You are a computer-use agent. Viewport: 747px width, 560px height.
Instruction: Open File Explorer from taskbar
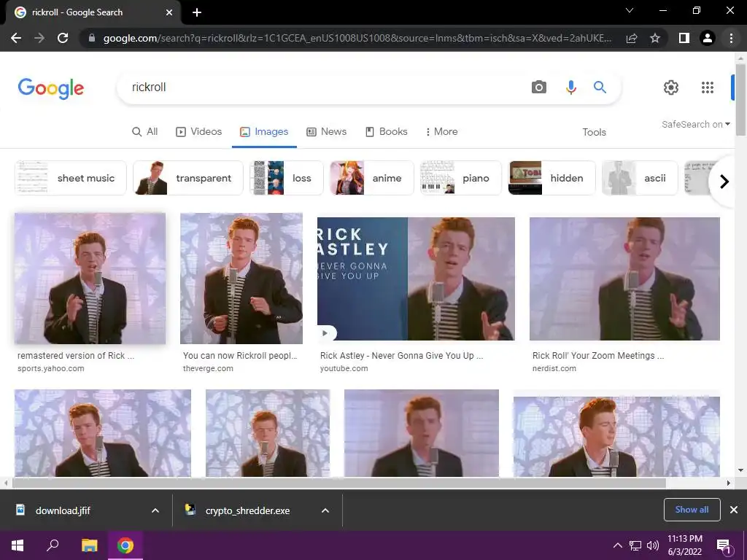[89, 545]
